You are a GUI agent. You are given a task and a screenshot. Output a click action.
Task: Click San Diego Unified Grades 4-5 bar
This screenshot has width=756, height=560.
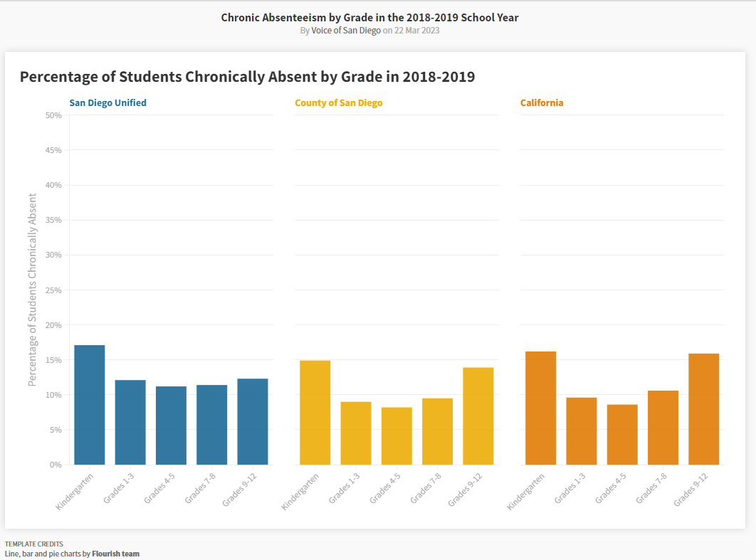click(171, 426)
